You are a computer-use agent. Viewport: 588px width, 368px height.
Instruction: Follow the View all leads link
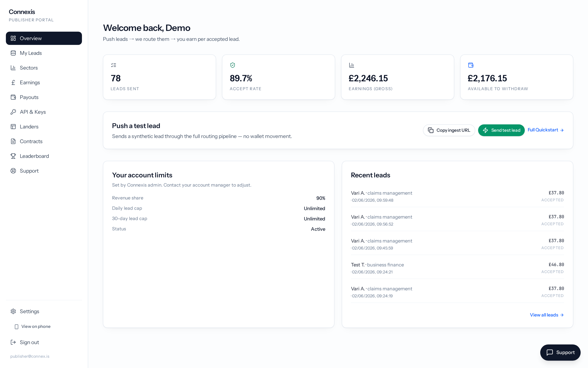547,315
